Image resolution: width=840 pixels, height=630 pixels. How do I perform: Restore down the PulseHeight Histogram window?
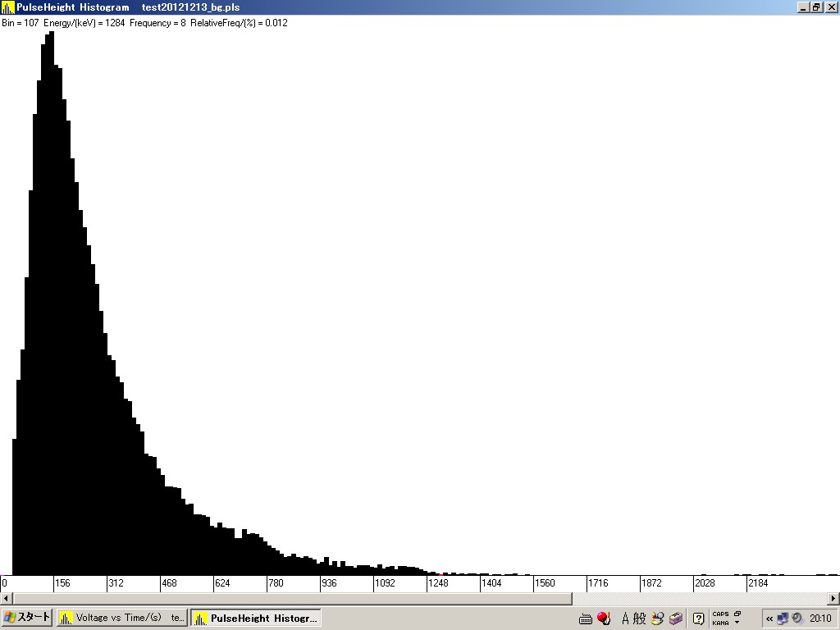[x=816, y=7]
